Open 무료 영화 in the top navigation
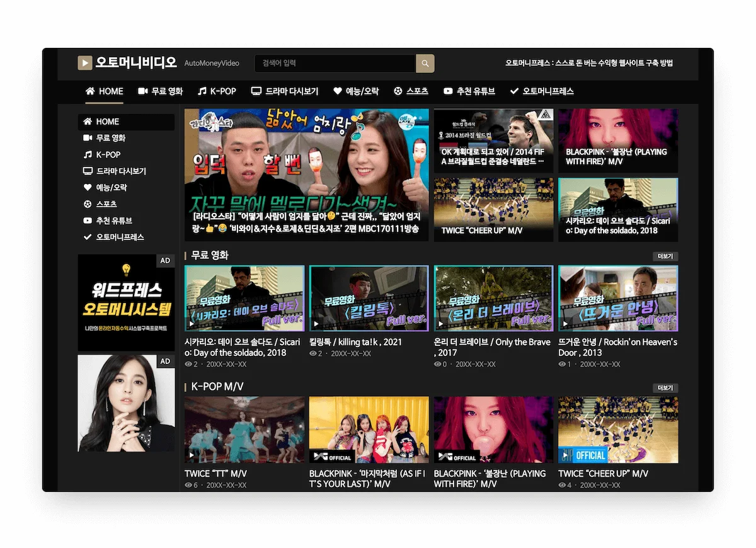 click(x=161, y=91)
